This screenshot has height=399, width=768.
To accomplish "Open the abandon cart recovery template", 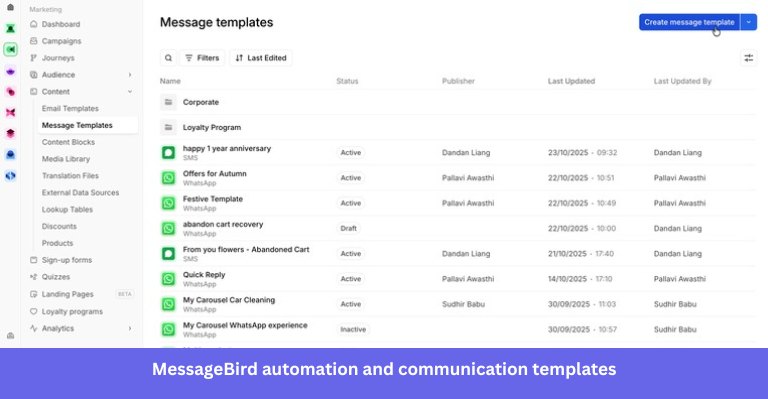I will click(223, 224).
